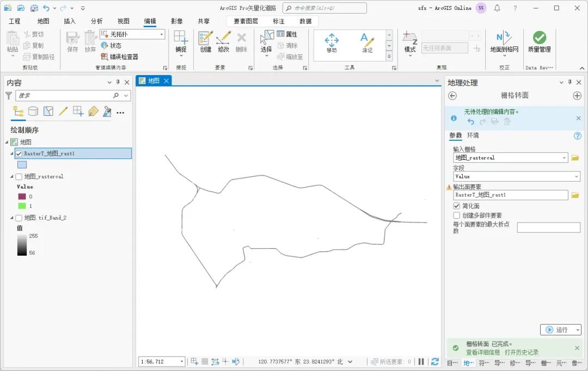Undo the pending edit in Geoprocessing banner
The width and height of the screenshot is (588, 371).
pos(470,121)
